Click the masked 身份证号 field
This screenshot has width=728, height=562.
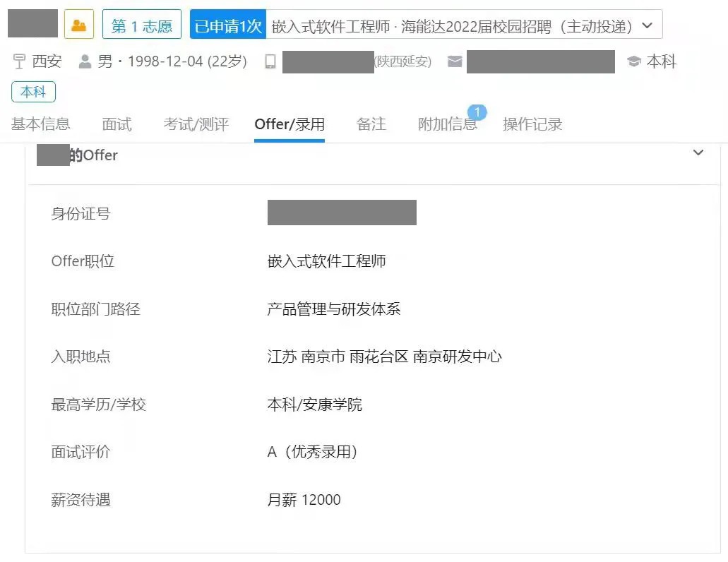coord(342,212)
